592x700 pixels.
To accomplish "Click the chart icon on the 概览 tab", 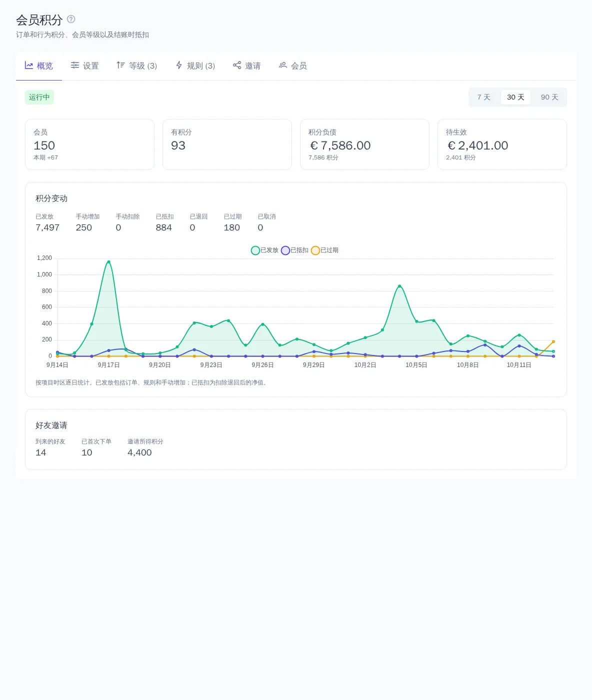I will coord(29,65).
